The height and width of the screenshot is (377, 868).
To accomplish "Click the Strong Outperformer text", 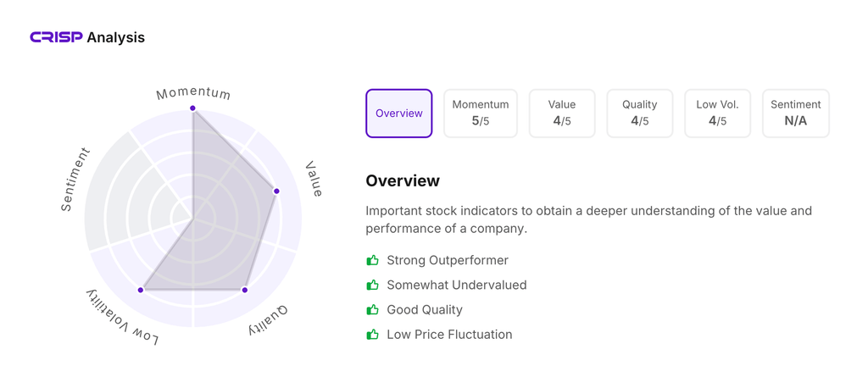I will pyautogui.click(x=448, y=260).
